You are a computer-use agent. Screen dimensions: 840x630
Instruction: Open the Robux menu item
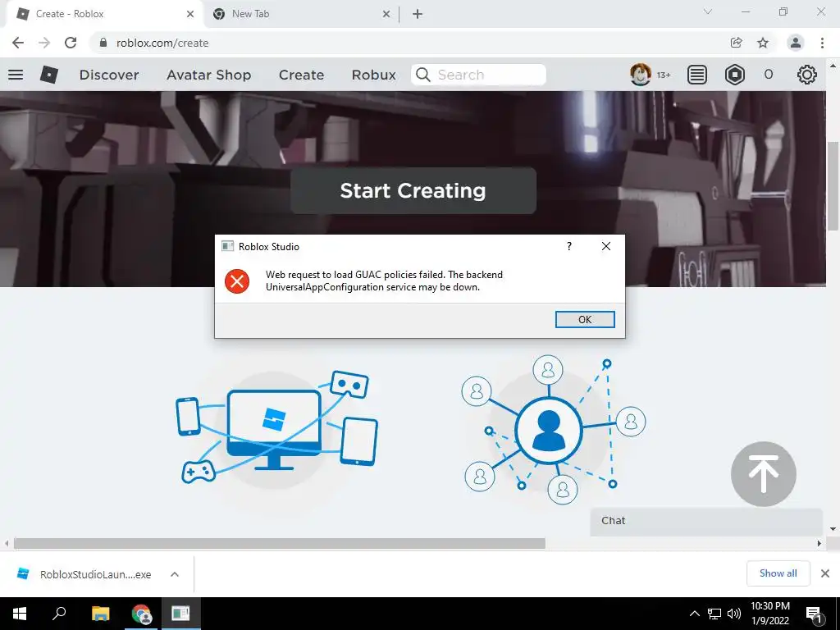pyautogui.click(x=374, y=75)
